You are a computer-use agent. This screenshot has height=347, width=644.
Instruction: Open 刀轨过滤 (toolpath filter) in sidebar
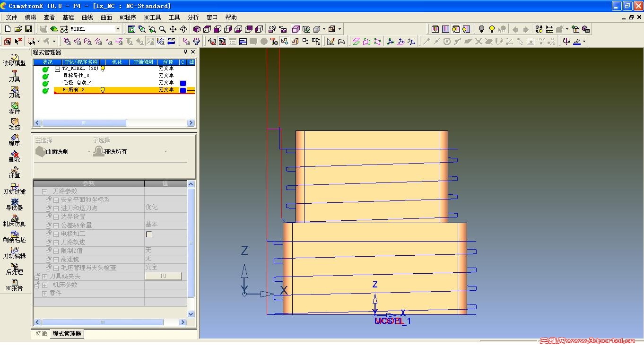point(14,188)
